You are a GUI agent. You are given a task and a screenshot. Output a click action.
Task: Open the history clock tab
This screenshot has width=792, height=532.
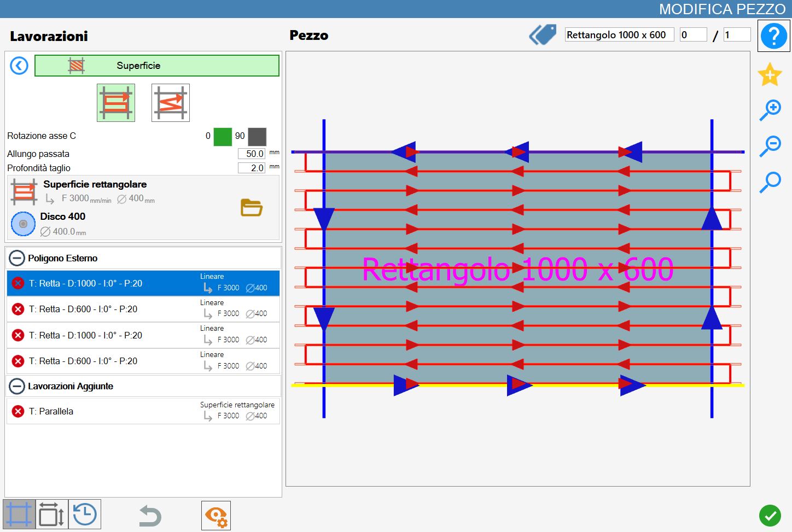click(85, 515)
